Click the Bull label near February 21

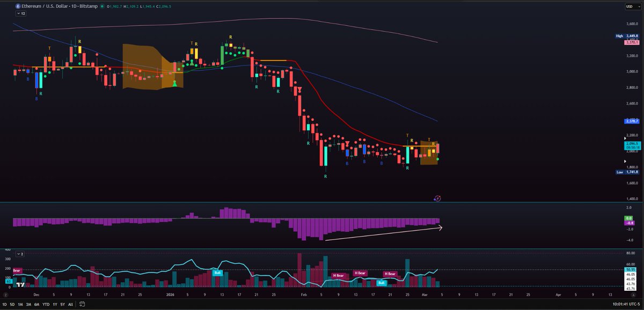(x=382, y=283)
